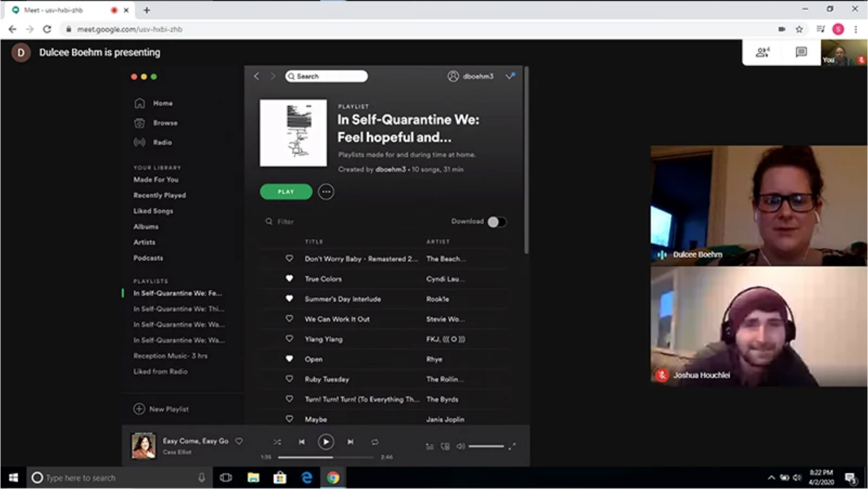Open the playlist more options button
868x489 pixels.
326,192
